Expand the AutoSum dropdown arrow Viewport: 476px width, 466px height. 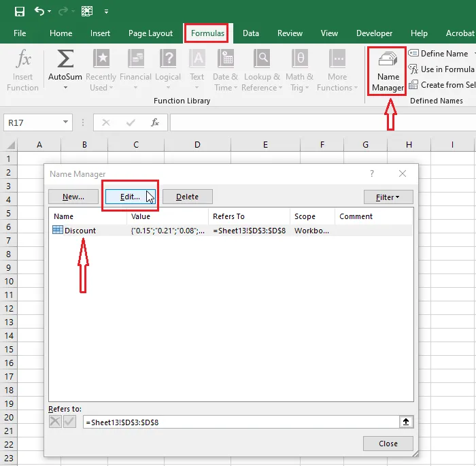click(x=65, y=88)
